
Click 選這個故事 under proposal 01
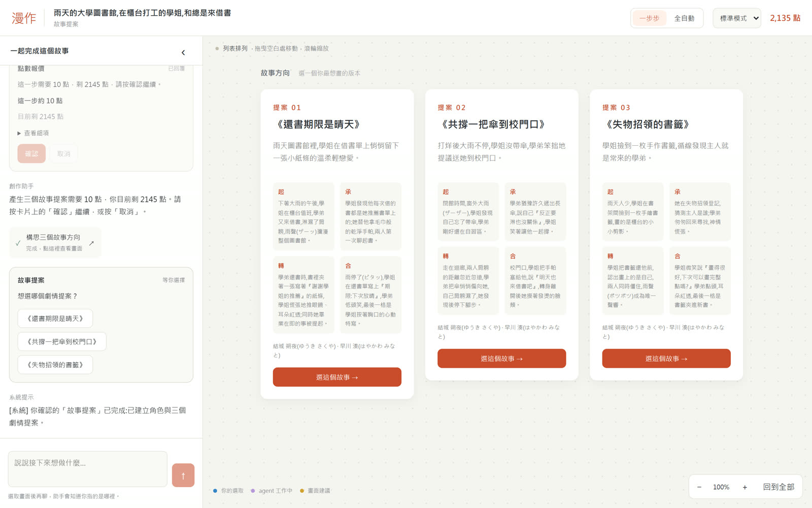(x=337, y=377)
